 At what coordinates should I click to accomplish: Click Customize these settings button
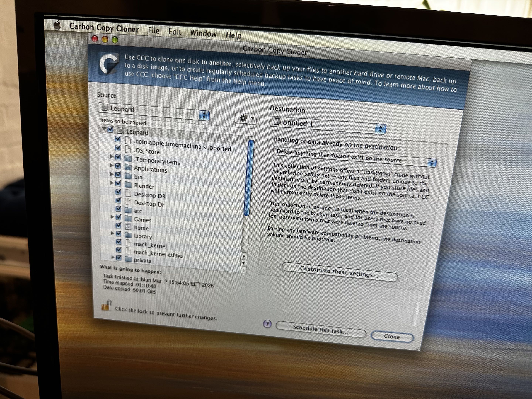click(x=339, y=272)
